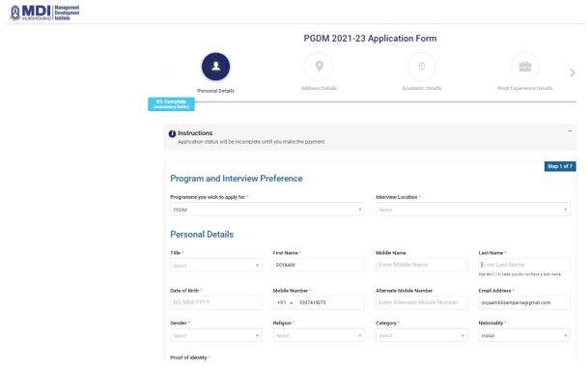Expand the Interview Location dropdown

pyautogui.click(x=473, y=210)
